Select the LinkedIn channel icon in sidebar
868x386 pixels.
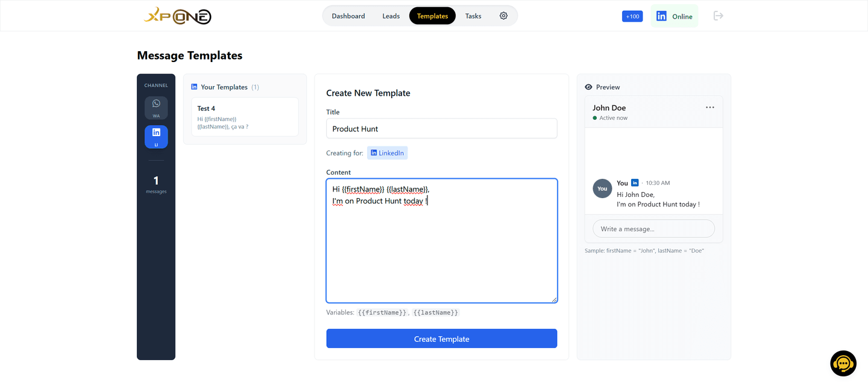(x=156, y=137)
